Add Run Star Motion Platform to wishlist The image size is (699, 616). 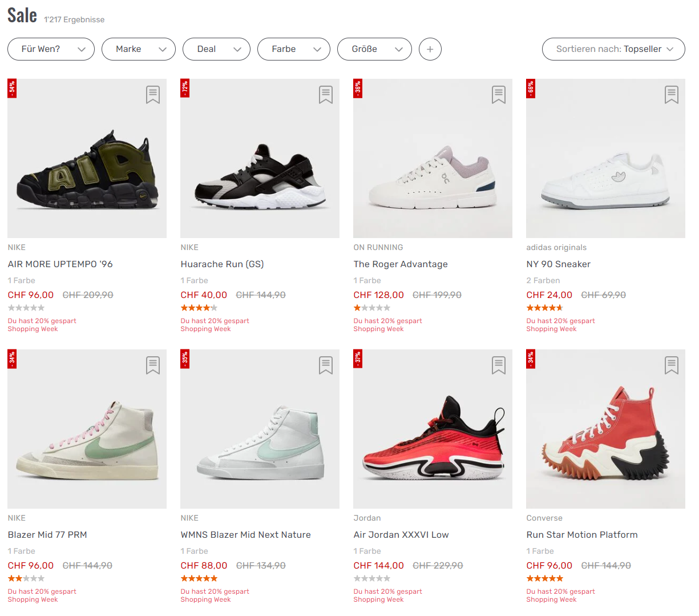(x=672, y=365)
